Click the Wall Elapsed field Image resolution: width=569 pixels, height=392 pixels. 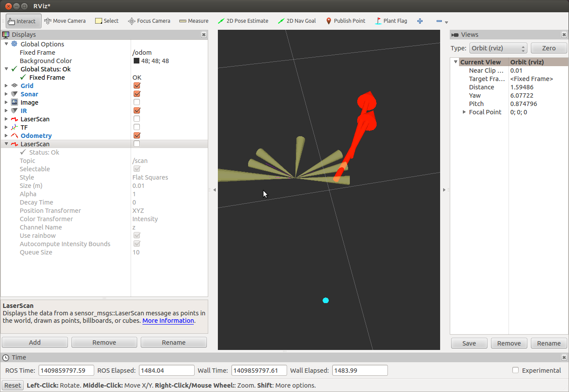coord(360,371)
